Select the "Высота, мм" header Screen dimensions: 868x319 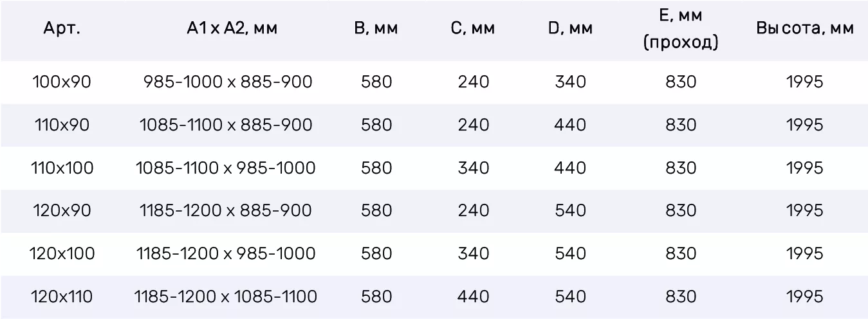805,29
